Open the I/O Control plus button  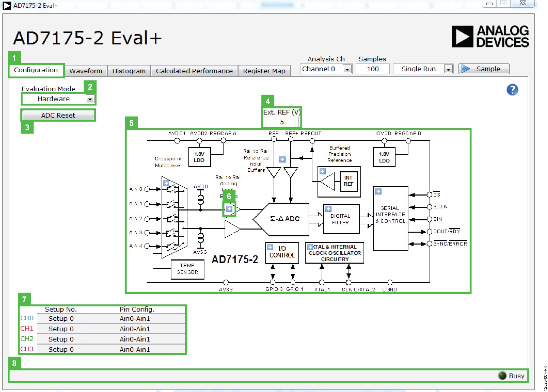point(270,247)
